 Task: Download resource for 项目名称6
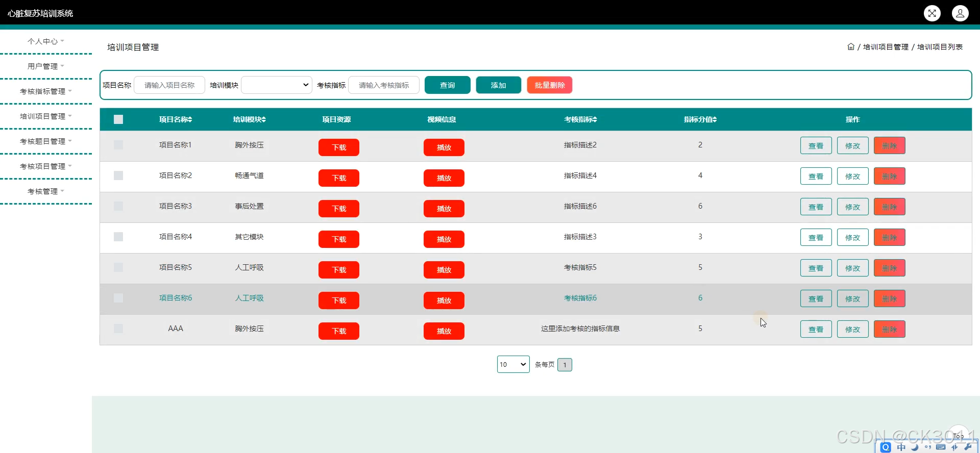pos(339,300)
